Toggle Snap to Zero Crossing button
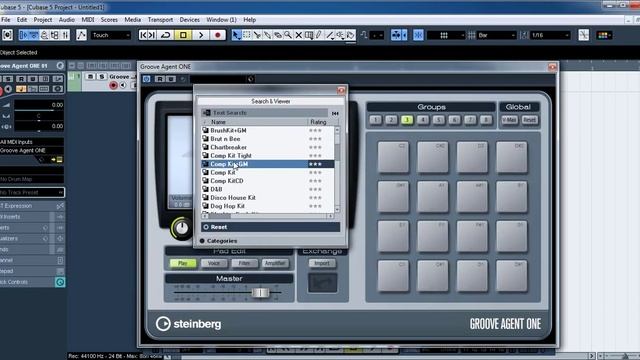The height and width of the screenshot is (360, 640). [584, 35]
